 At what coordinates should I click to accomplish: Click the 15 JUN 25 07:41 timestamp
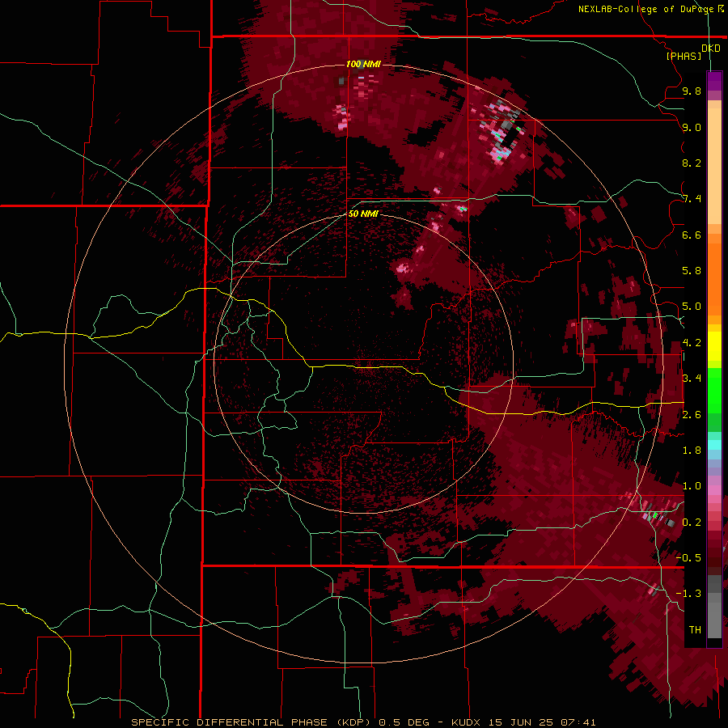point(542,722)
